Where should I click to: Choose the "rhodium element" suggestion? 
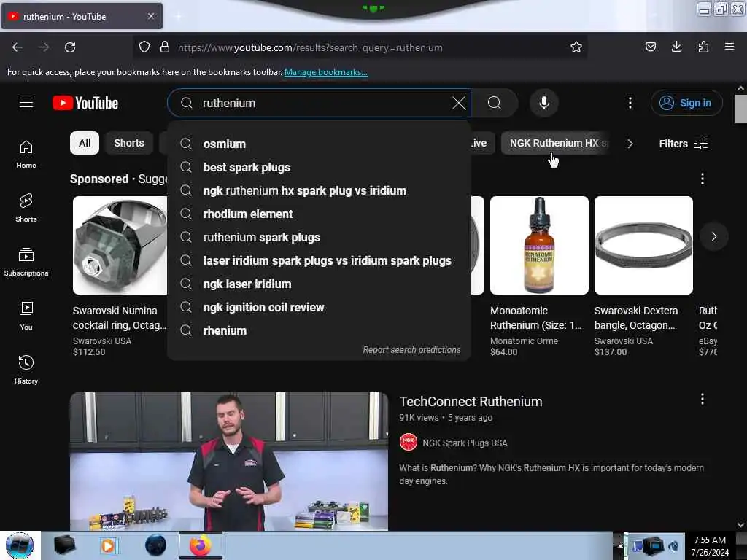(319, 214)
